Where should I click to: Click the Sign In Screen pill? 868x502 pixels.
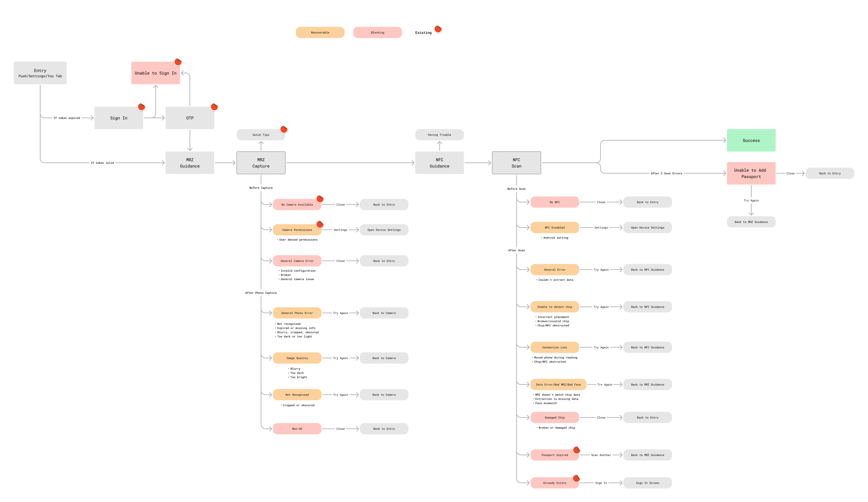click(648, 483)
